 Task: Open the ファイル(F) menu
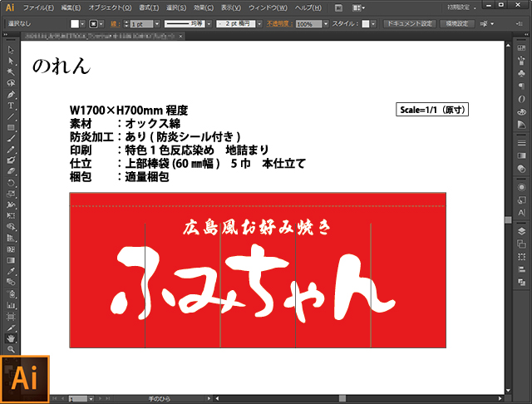click(x=39, y=7)
